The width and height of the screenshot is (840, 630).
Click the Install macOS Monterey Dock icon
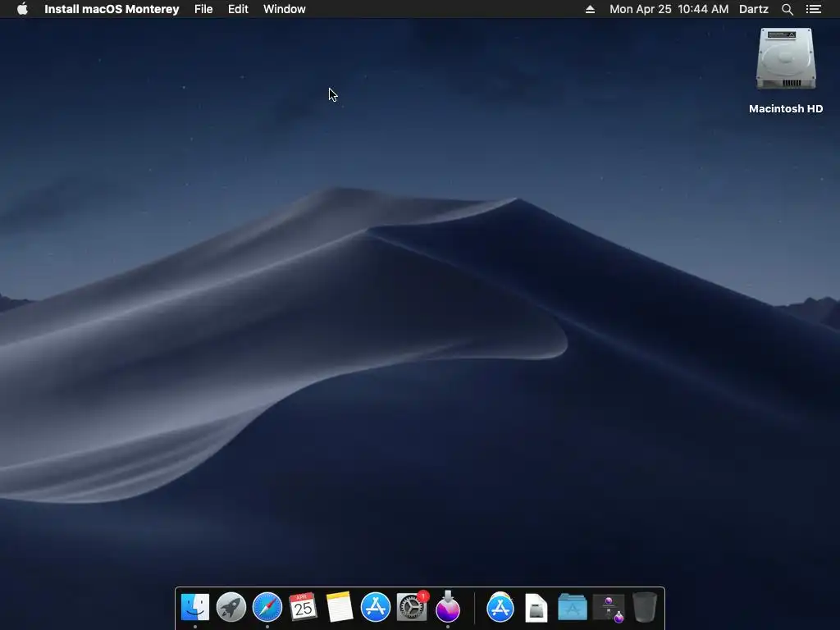[x=447, y=607]
